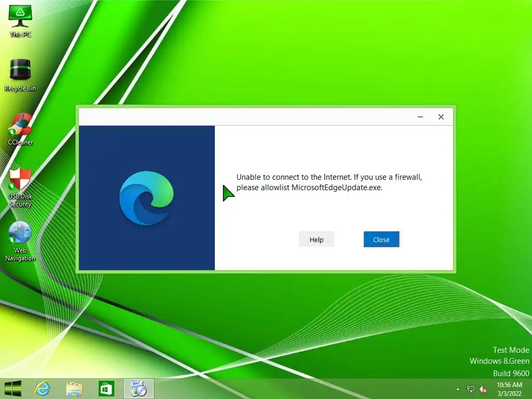Close the dialog with the X button
Image resolution: width=532 pixels, height=399 pixels.
tap(441, 117)
